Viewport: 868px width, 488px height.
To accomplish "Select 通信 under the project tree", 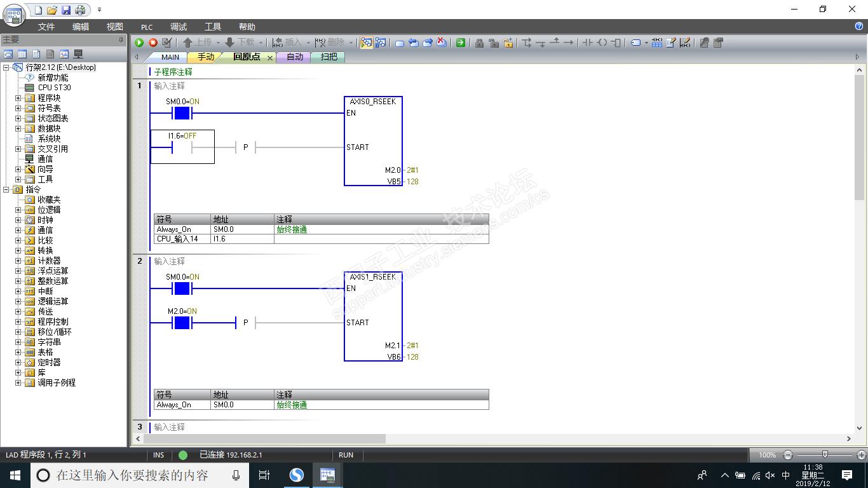I will point(45,159).
